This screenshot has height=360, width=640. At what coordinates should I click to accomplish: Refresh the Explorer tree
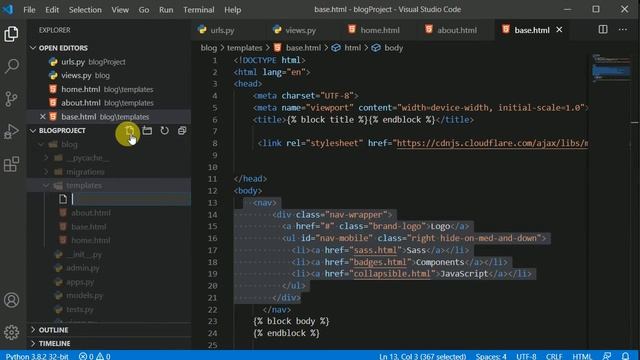pos(164,131)
